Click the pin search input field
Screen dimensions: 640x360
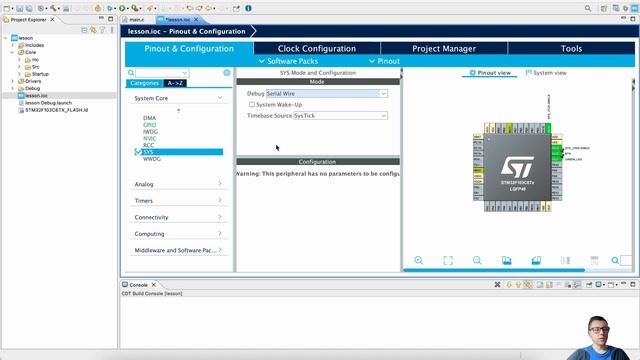626,260
